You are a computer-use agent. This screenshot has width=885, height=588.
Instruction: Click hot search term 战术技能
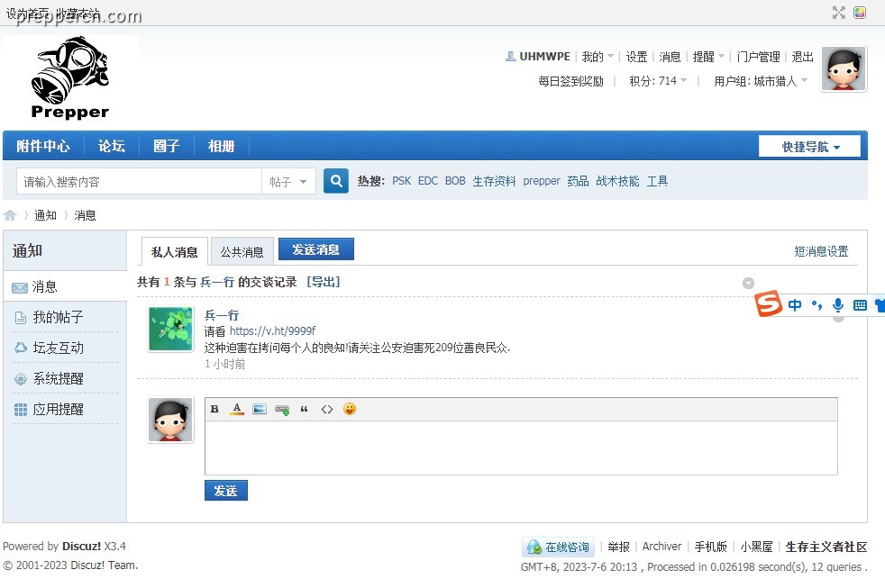coord(617,181)
